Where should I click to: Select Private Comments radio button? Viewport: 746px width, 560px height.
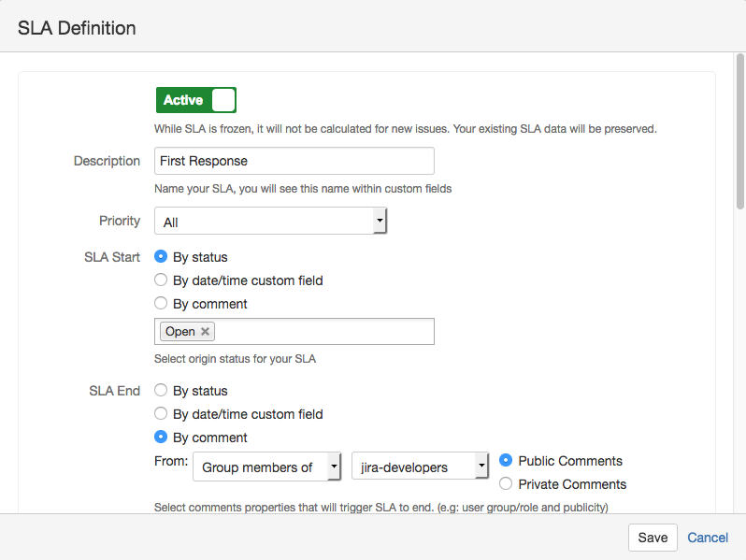pyautogui.click(x=506, y=484)
